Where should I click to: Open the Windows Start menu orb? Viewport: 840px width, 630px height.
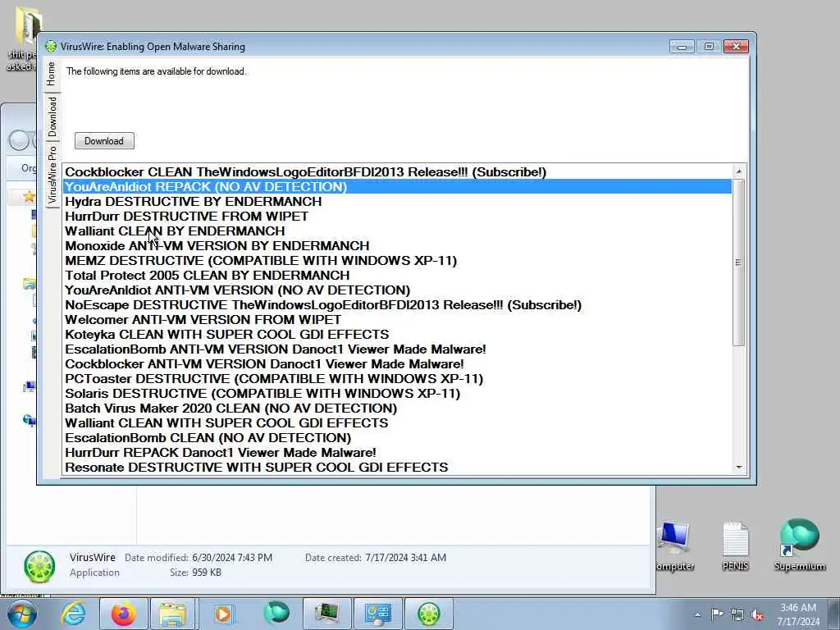point(22,614)
